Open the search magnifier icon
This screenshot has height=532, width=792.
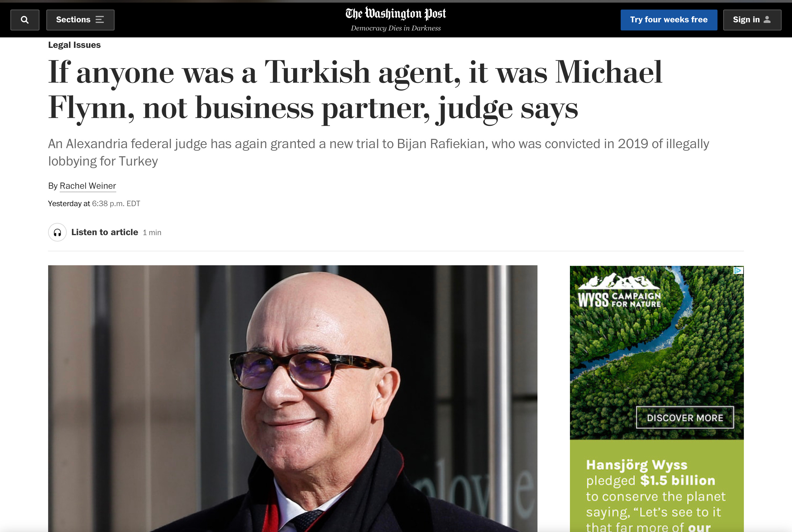(25, 20)
